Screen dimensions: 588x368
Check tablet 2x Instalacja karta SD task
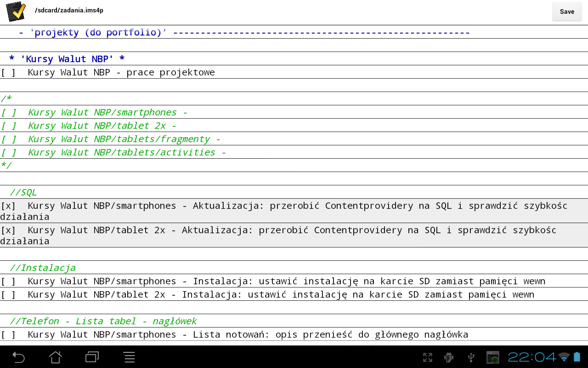pyautogui.click(x=8, y=294)
